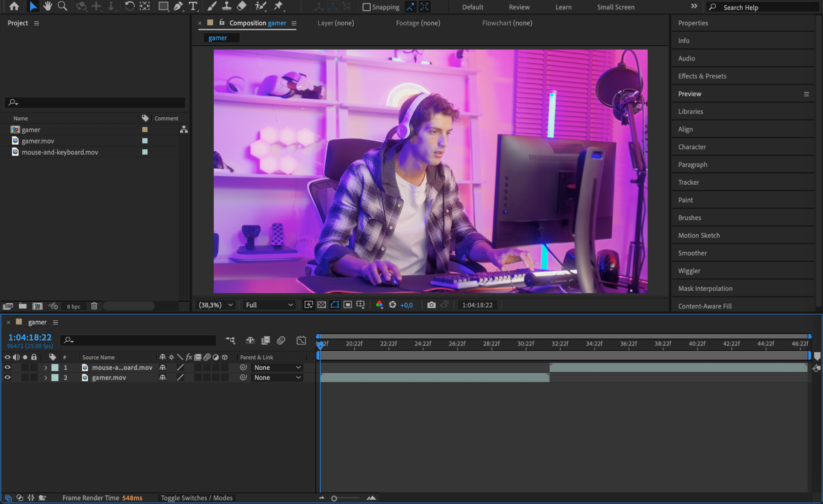This screenshot has height=504, width=823.
Task: Toggle frame blending enable switch
Action: (266, 340)
